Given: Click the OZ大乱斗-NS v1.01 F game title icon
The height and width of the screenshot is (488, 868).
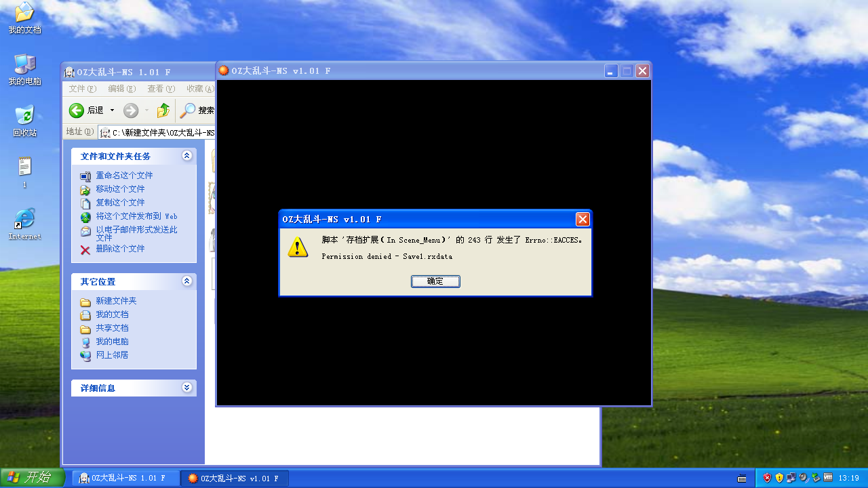Looking at the screenshot, I should point(224,70).
